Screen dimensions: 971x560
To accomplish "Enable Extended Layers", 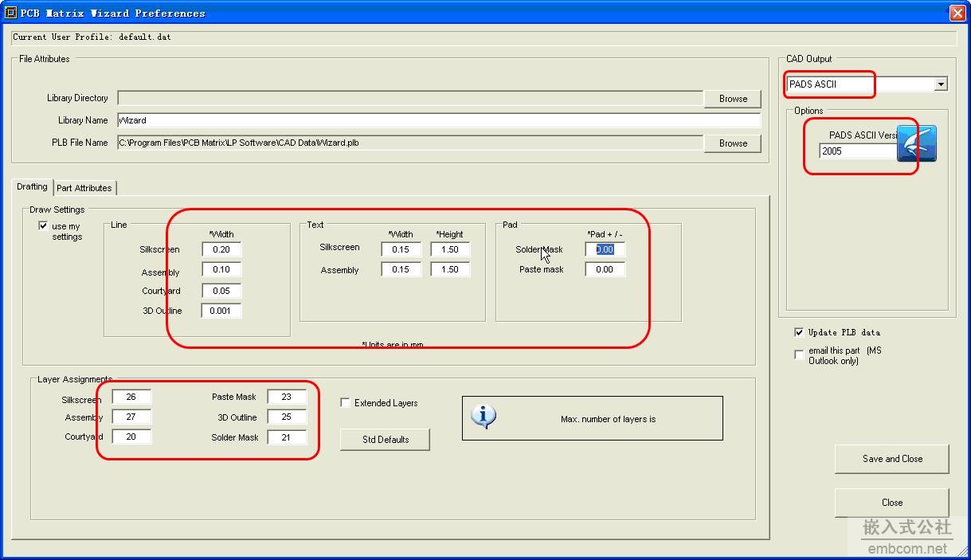I will (x=344, y=403).
